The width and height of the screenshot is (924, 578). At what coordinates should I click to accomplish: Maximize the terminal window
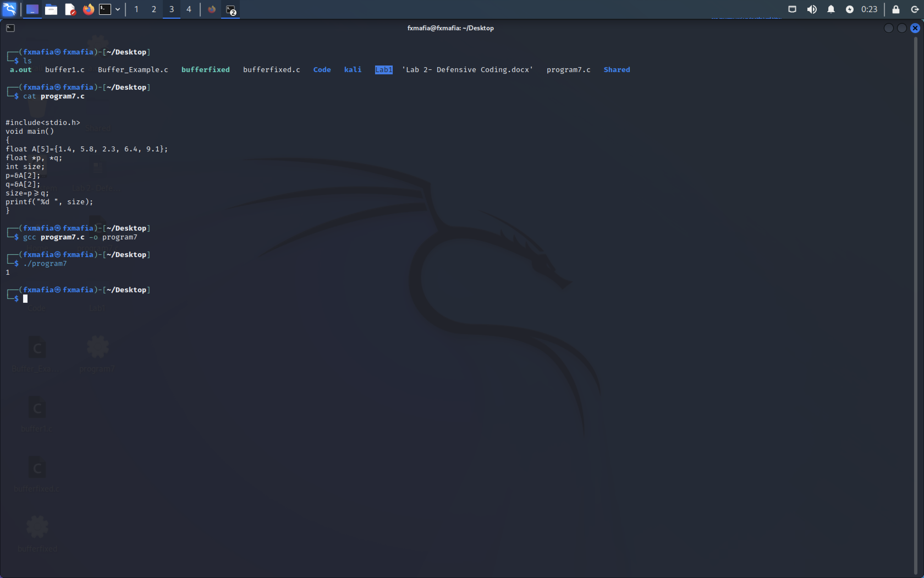pos(902,28)
